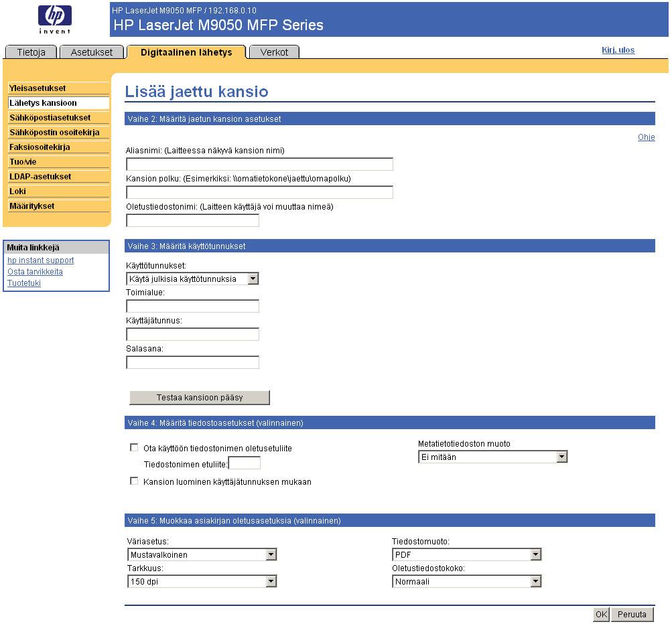Click the Kirj. ulos logout link
The width and height of the screenshot is (672, 624).
[618, 50]
